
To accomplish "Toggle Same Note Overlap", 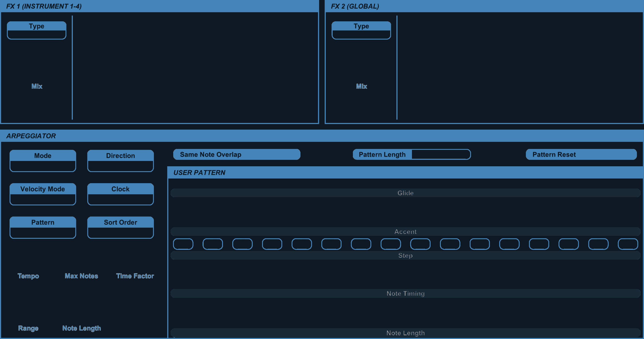I will tap(237, 154).
